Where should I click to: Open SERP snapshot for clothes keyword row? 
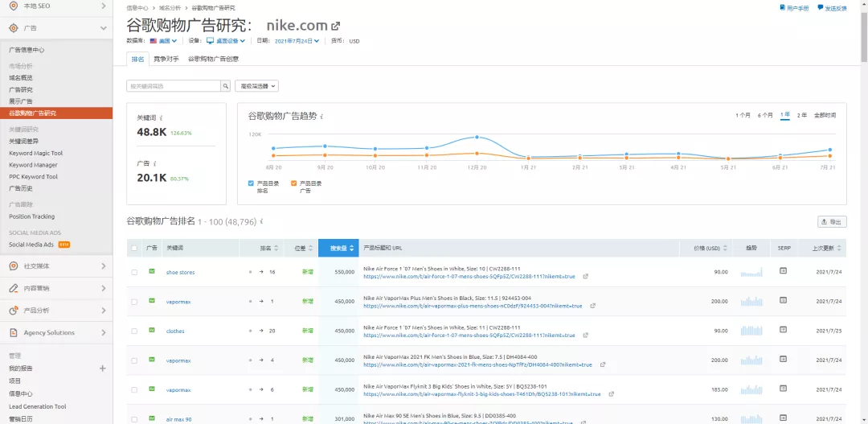783,330
